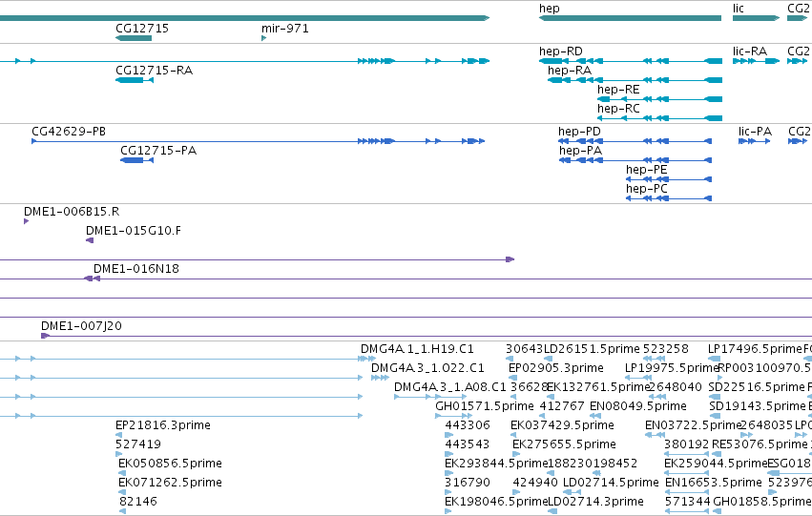
Task: Open the RE53076.5prime EST label
Action: 760,444
